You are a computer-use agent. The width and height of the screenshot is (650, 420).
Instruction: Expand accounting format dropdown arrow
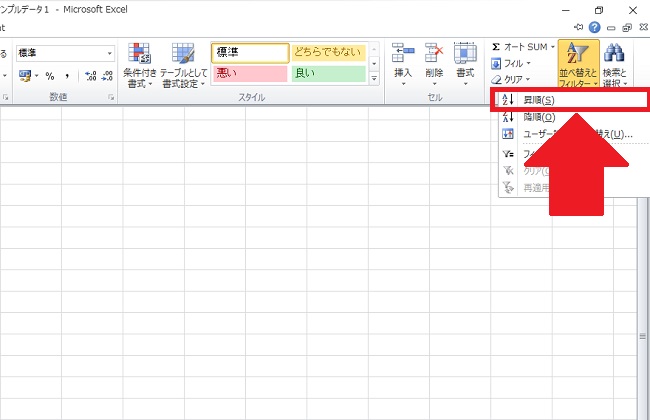36,76
